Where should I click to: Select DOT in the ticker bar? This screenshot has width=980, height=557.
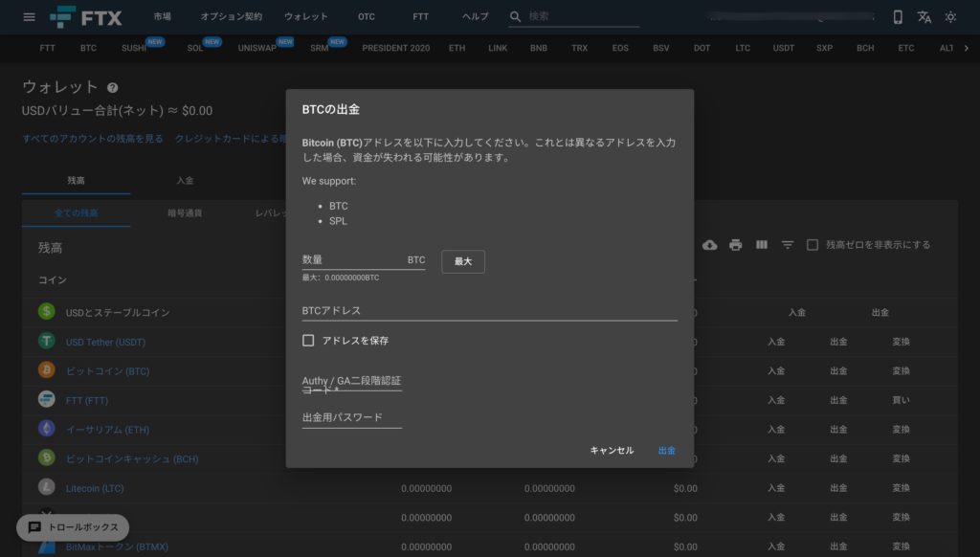click(702, 48)
